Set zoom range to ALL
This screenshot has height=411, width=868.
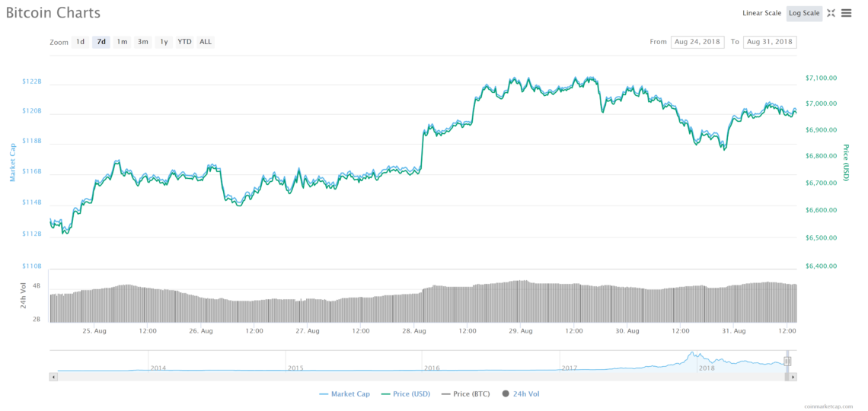coord(206,42)
